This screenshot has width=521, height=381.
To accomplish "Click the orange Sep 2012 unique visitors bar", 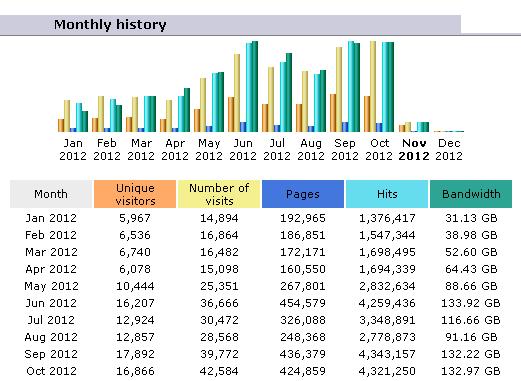I will [x=333, y=113].
